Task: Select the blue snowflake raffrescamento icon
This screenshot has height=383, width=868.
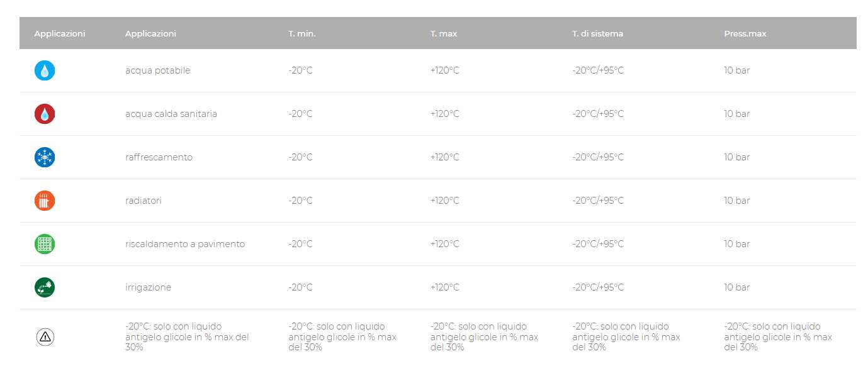Action: click(x=45, y=157)
